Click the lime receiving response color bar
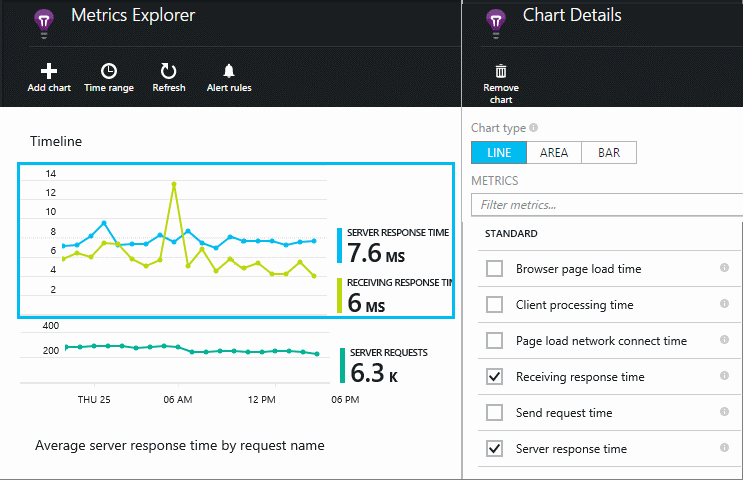This screenshot has width=743, height=480. 339,295
